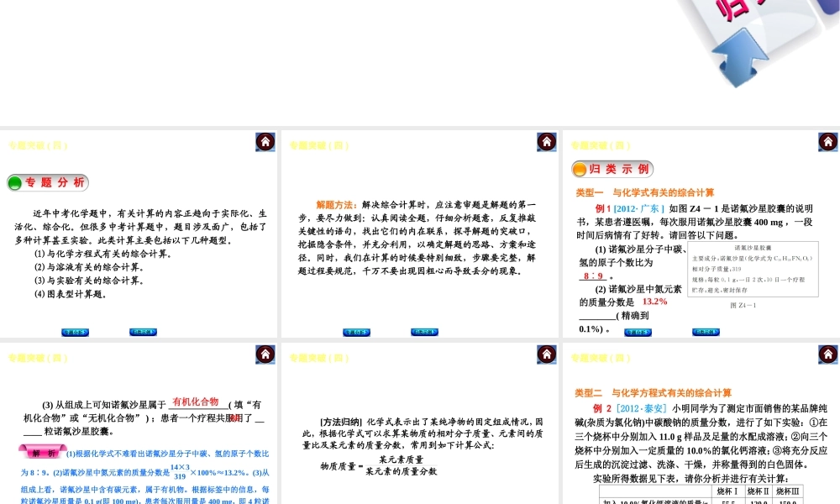Click the pink 解析 tag
Viewport: 840px width, 504px height.
42,453
